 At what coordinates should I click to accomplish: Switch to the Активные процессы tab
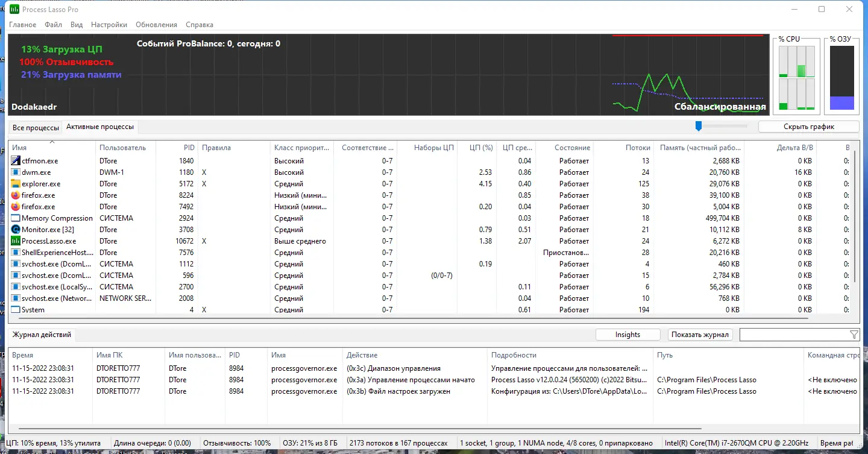pos(100,127)
